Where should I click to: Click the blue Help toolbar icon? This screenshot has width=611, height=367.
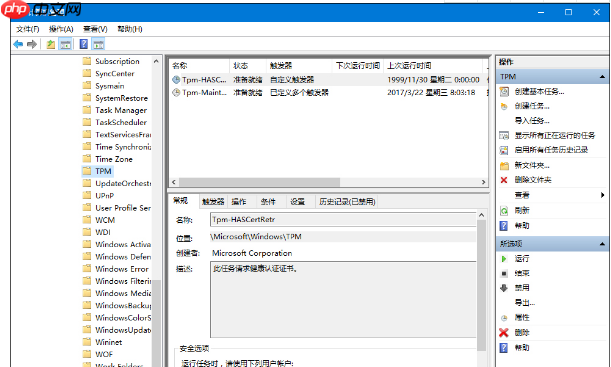click(84, 44)
